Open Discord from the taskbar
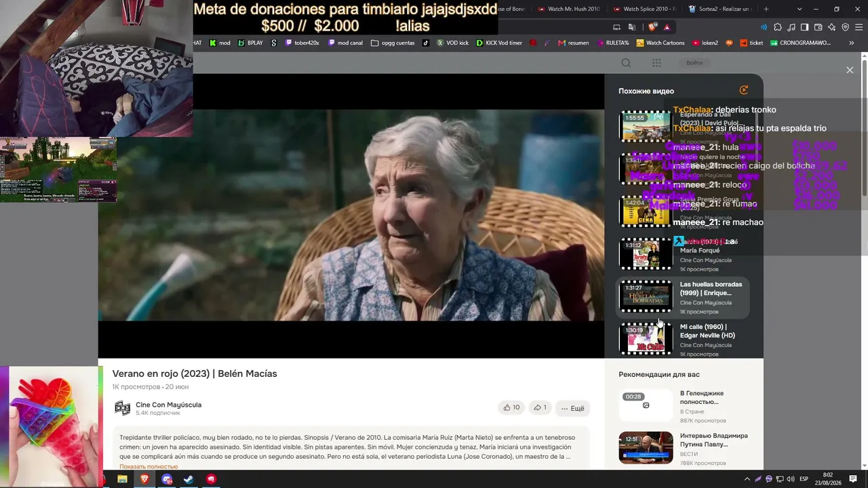 coord(167,479)
